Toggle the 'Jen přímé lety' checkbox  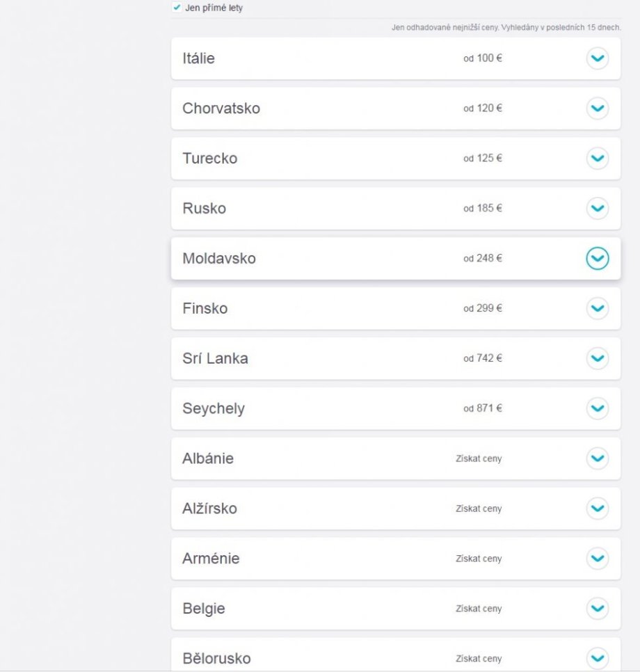pos(177,8)
